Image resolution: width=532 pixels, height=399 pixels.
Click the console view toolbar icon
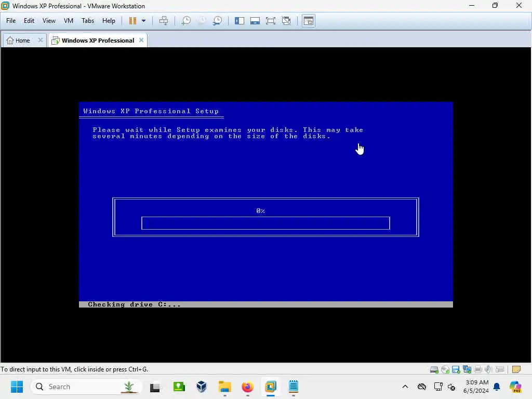coord(309,21)
